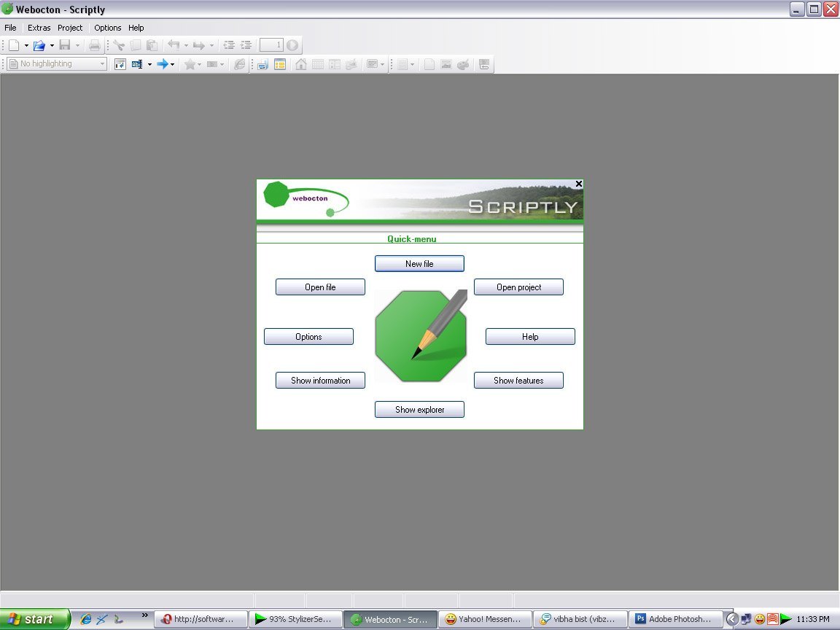The height and width of the screenshot is (630, 840).
Task: Expand hidden system tray icons arrow
Action: click(732, 619)
